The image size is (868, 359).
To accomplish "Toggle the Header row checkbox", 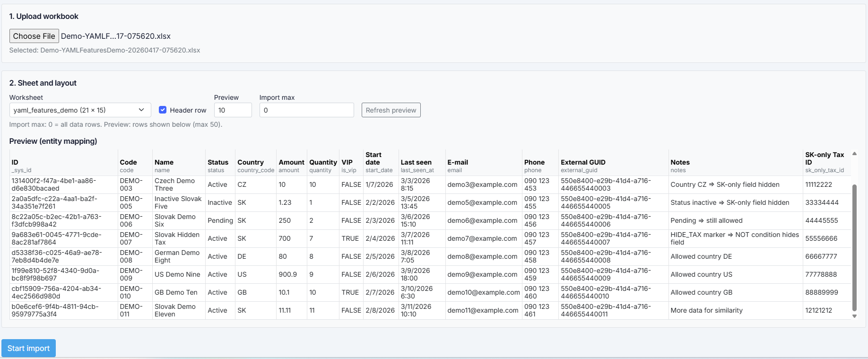I will 163,110.
